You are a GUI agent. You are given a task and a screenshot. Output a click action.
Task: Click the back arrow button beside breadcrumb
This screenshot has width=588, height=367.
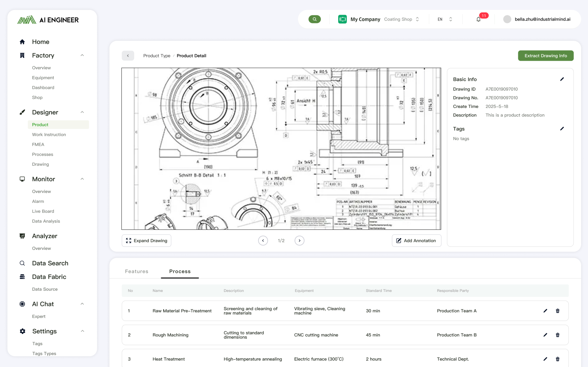[128, 56]
